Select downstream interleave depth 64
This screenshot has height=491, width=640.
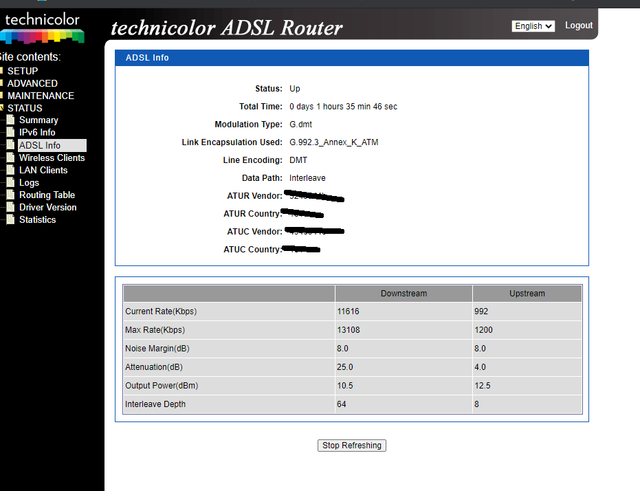pyautogui.click(x=342, y=404)
